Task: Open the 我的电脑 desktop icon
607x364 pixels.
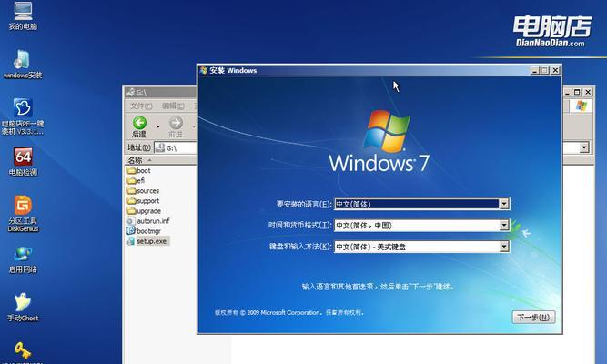Action: tap(23, 15)
